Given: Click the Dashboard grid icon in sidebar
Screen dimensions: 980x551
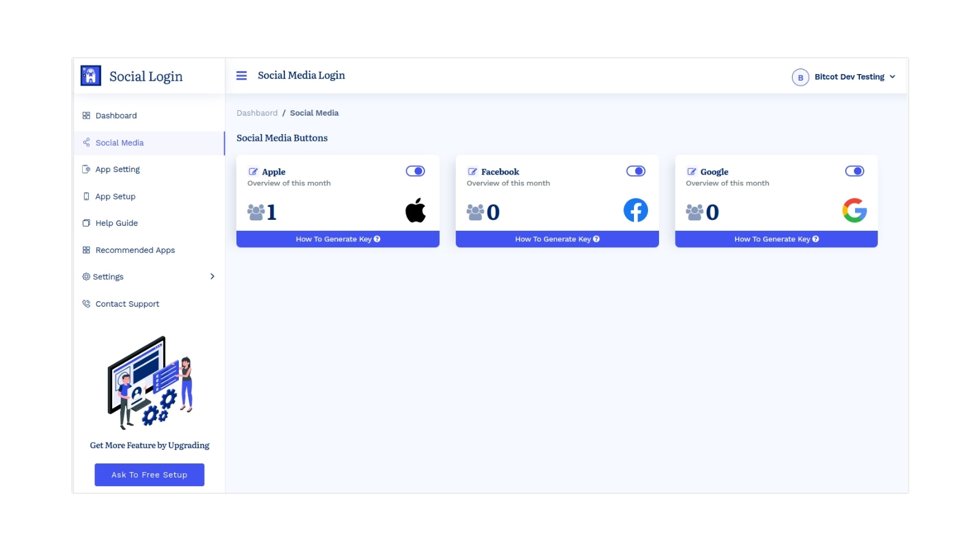Looking at the screenshot, I should pos(86,116).
